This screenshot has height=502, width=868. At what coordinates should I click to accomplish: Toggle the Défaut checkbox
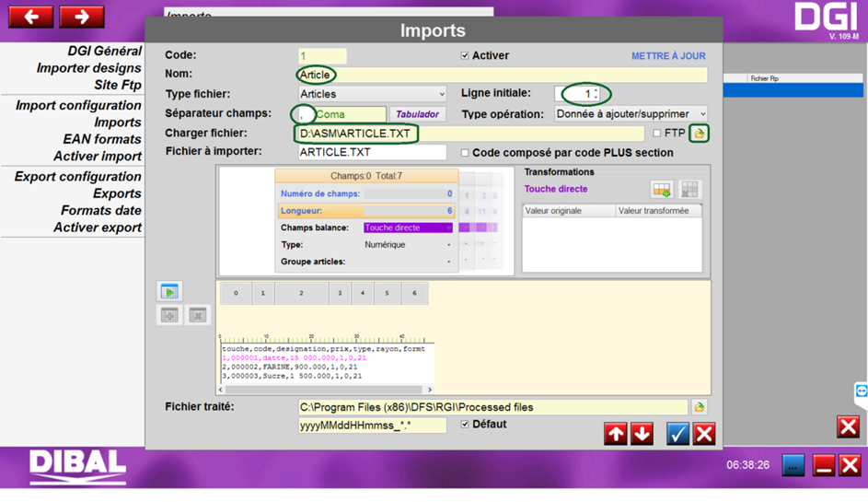point(465,425)
